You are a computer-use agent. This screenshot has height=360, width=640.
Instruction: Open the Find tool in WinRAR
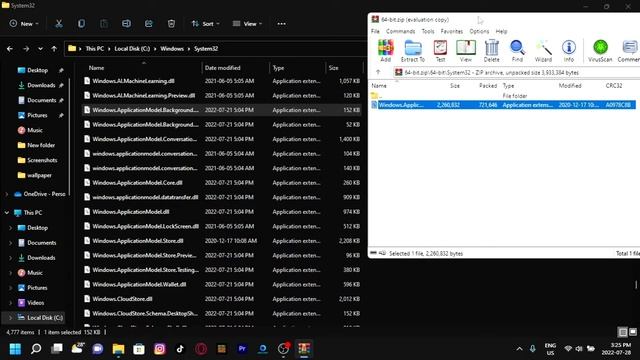pyautogui.click(x=517, y=51)
